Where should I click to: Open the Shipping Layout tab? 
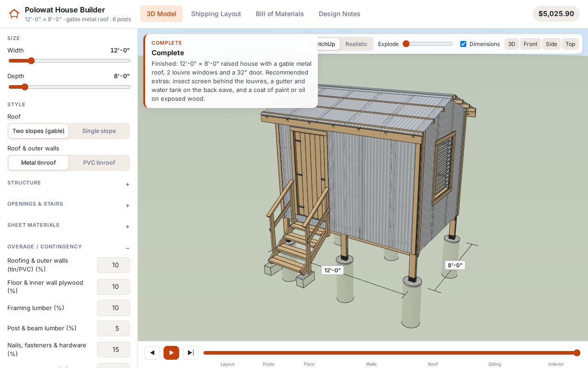point(216,14)
